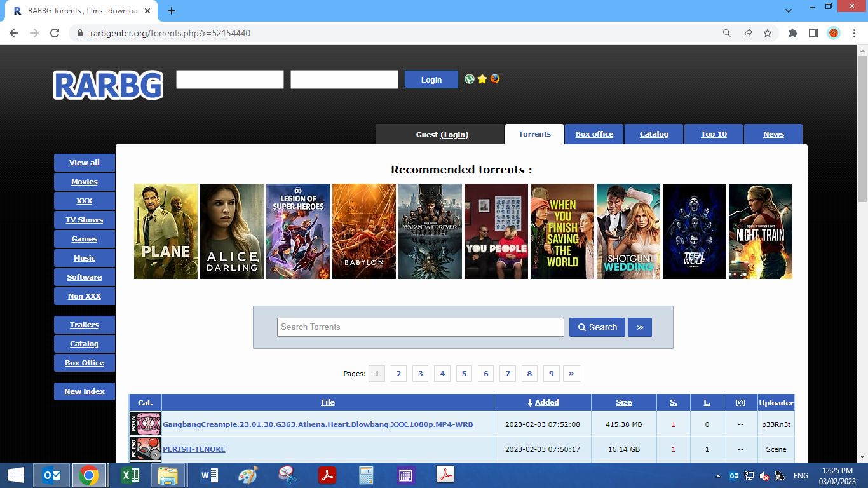
Task: Sort torrents by the File column header
Action: click(x=328, y=402)
